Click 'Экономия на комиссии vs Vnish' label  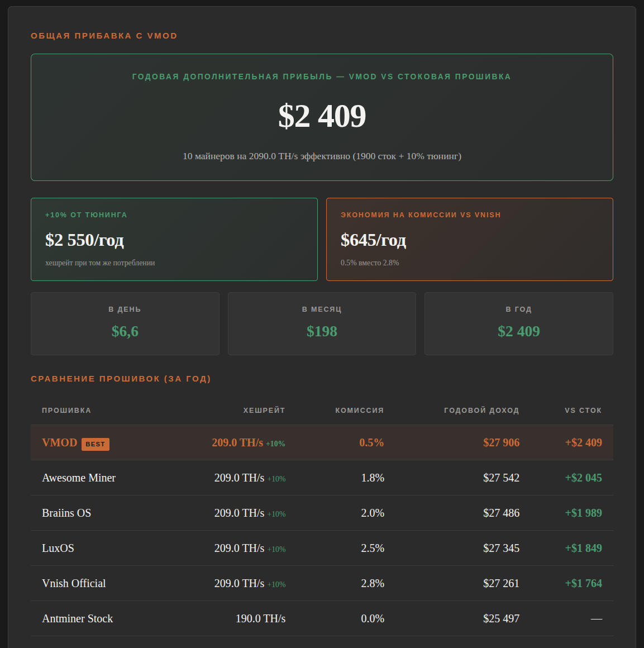pyautogui.click(x=421, y=215)
